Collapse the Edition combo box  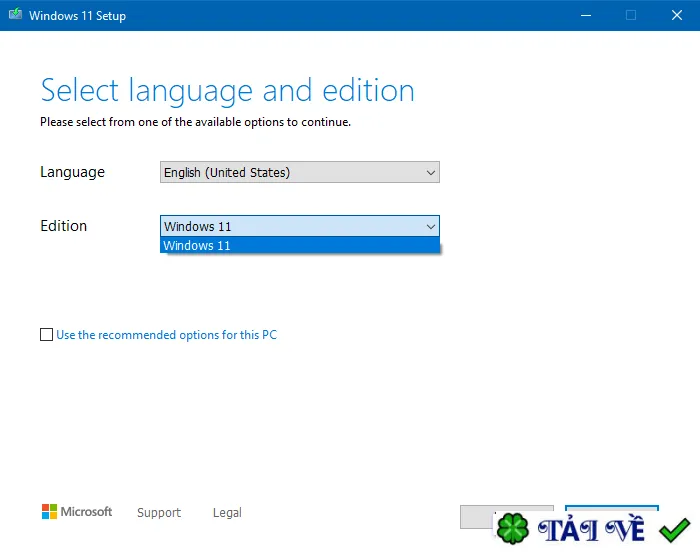point(300,226)
